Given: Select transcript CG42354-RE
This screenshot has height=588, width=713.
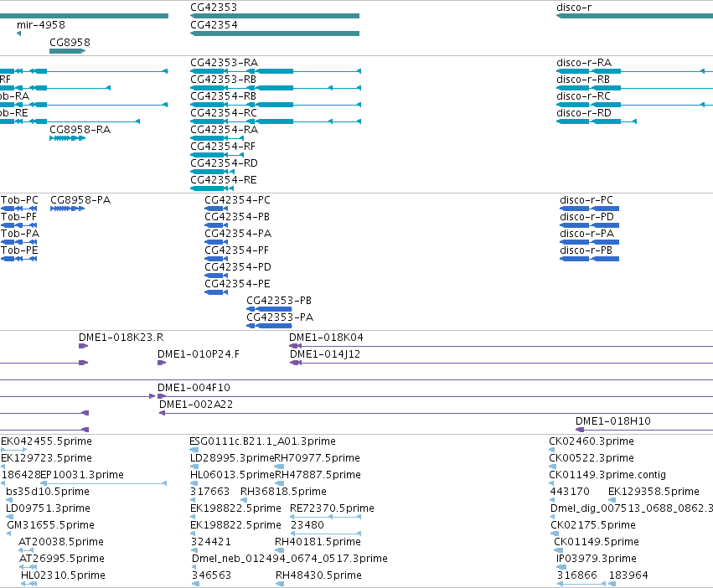Looking at the screenshot, I should 224,180.
